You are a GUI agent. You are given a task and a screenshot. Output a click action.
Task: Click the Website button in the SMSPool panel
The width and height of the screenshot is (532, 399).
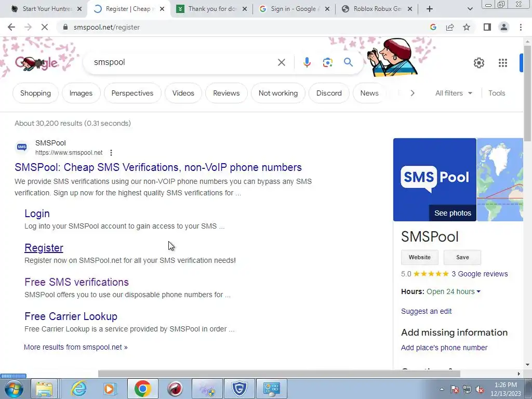tap(420, 257)
